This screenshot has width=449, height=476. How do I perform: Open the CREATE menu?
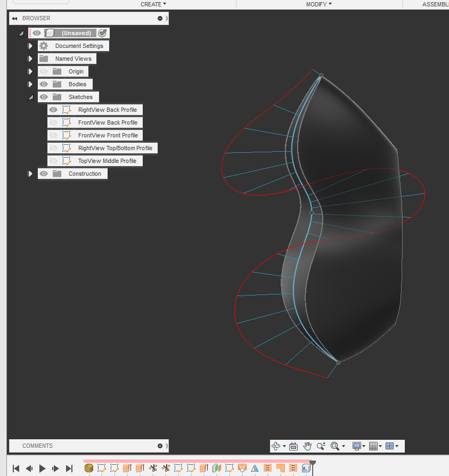tap(153, 4)
